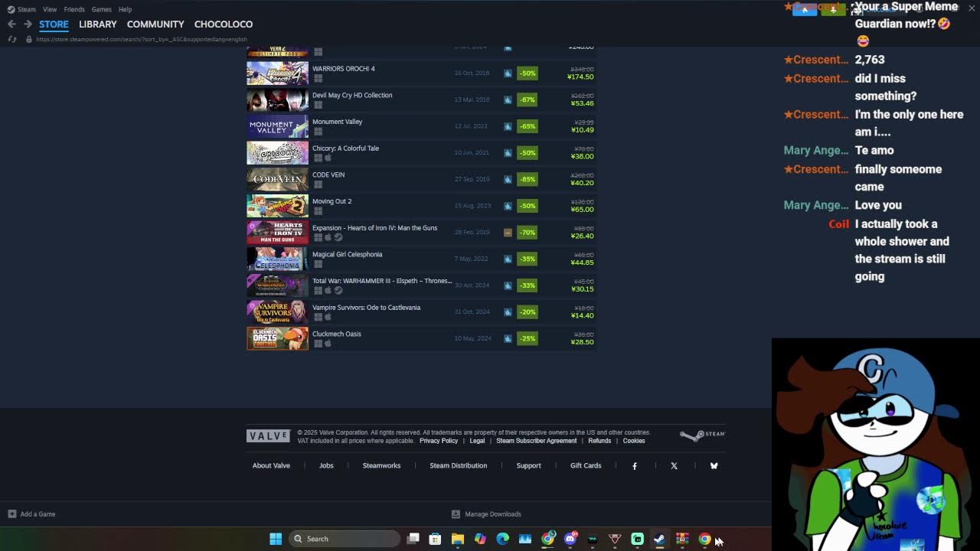Image resolution: width=980 pixels, height=551 pixels.
Task: Click the padlock icon beside the URL
Action: (x=29, y=39)
